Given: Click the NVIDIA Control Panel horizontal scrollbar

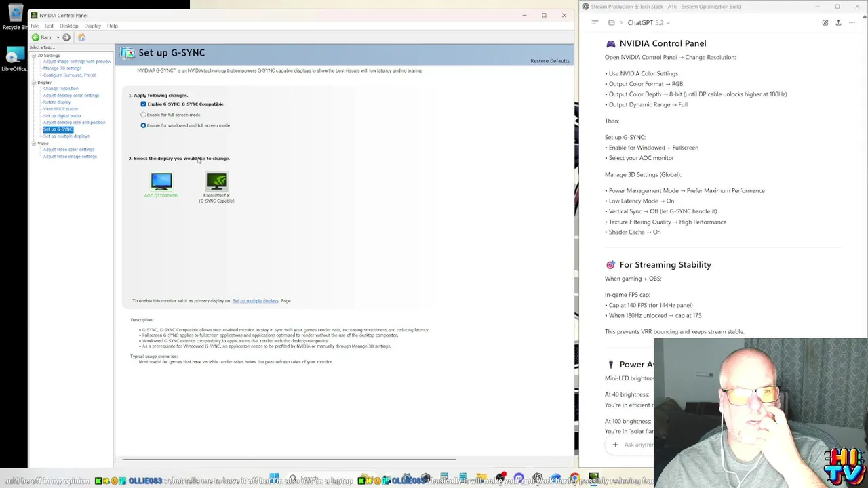Looking at the screenshot, I should point(288,459).
